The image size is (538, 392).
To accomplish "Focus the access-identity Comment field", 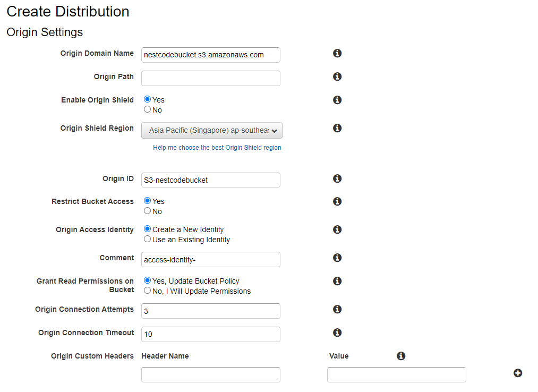I will (211, 259).
